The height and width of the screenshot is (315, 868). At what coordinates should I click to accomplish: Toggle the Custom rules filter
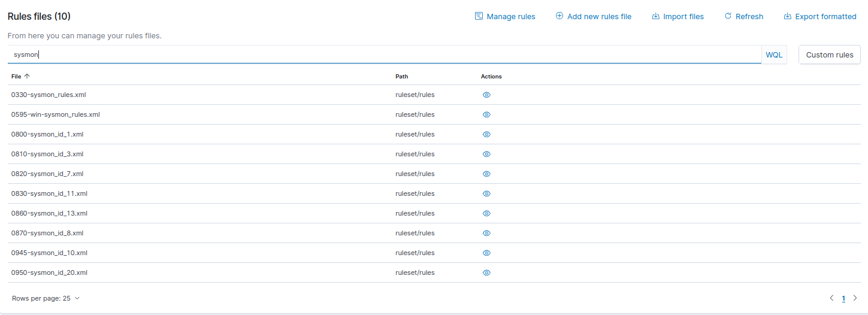tap(829, 54)
